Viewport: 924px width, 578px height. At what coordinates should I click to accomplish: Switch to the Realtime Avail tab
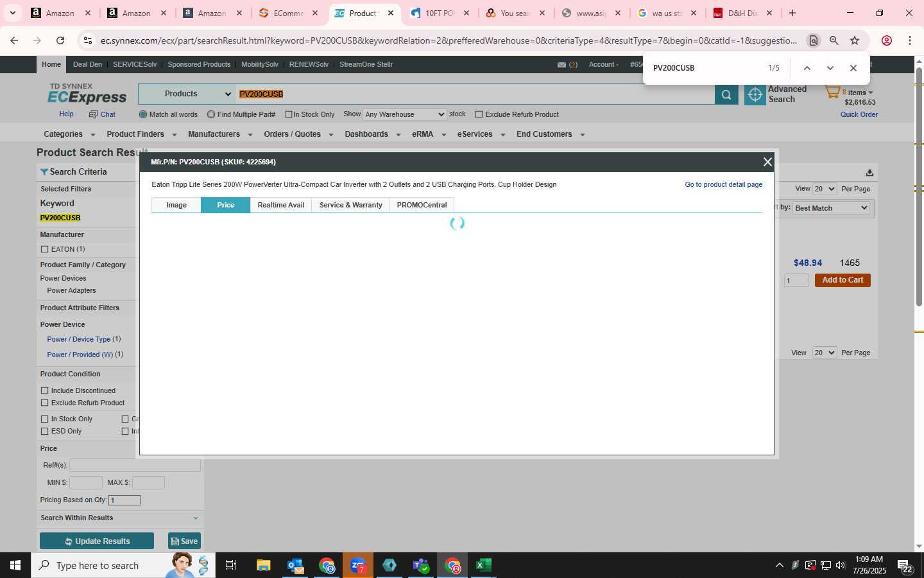coord(281,205)
